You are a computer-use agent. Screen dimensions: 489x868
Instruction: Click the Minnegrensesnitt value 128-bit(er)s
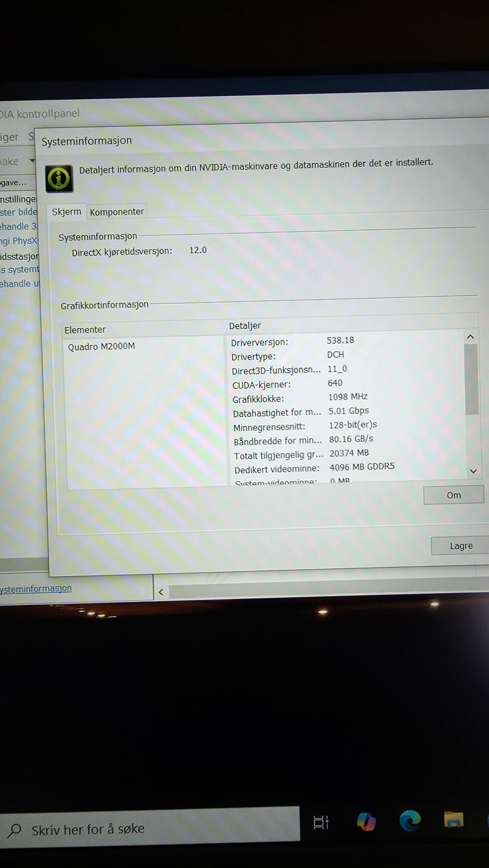pos(353,425)
